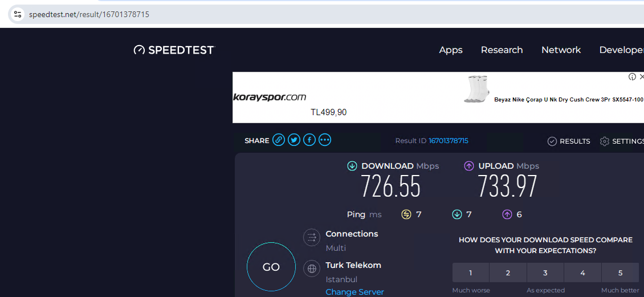644x297 pixels.
Task: Click the white Nike socks ad image
Action: (477, 89)
